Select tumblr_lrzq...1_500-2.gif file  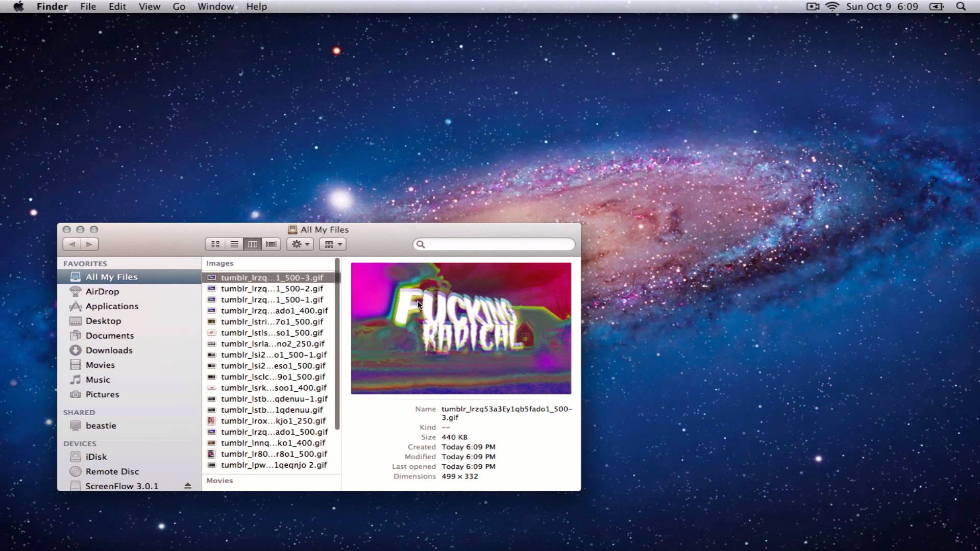tap(272, 288)
